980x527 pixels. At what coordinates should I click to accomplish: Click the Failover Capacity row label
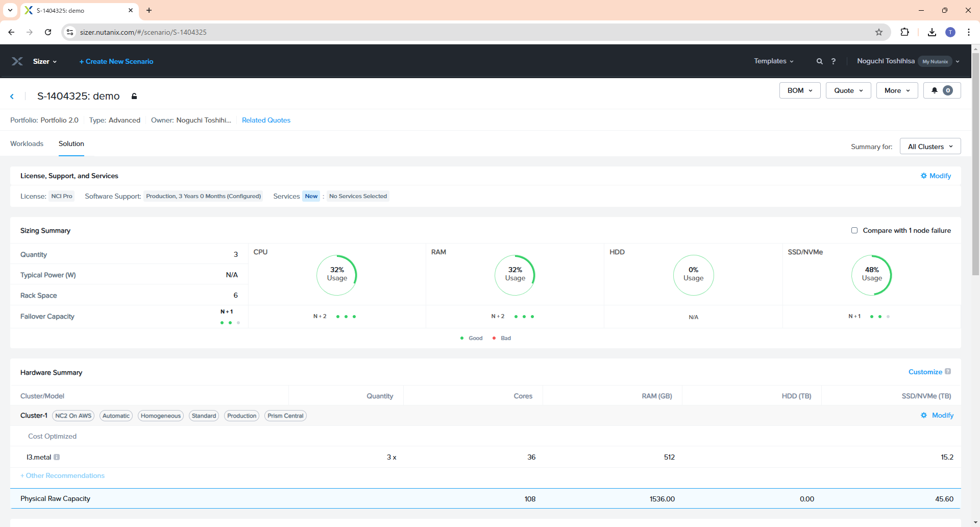[47, 316]
